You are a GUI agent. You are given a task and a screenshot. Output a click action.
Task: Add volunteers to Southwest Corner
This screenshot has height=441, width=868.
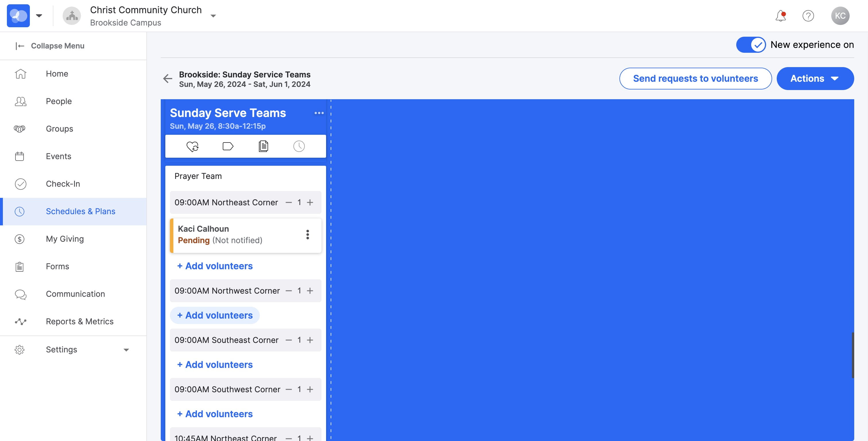(x=215, y=414)
